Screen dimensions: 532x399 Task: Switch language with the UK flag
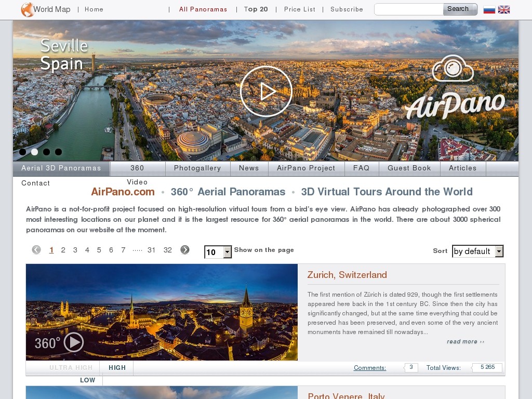pos(504,9)
